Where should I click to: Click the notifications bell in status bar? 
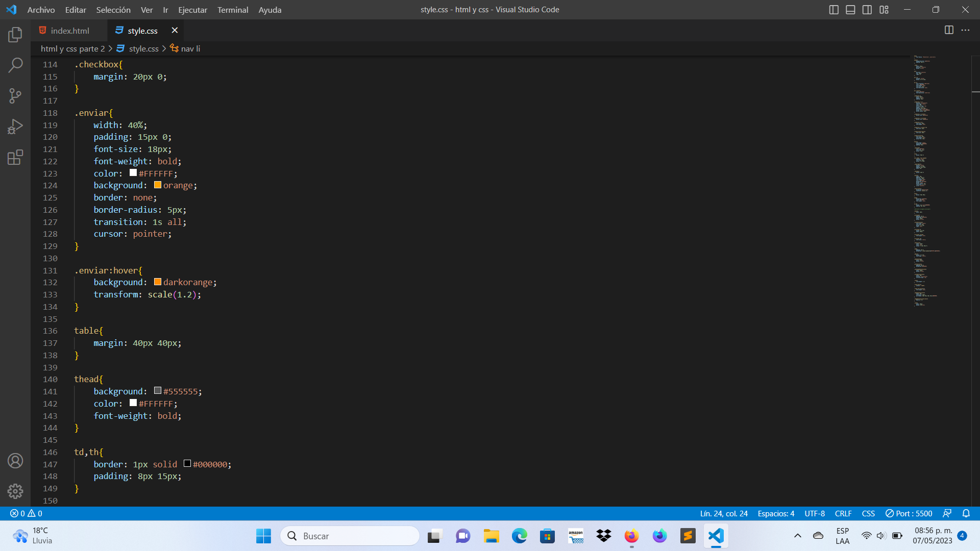(x=966, y=513)
